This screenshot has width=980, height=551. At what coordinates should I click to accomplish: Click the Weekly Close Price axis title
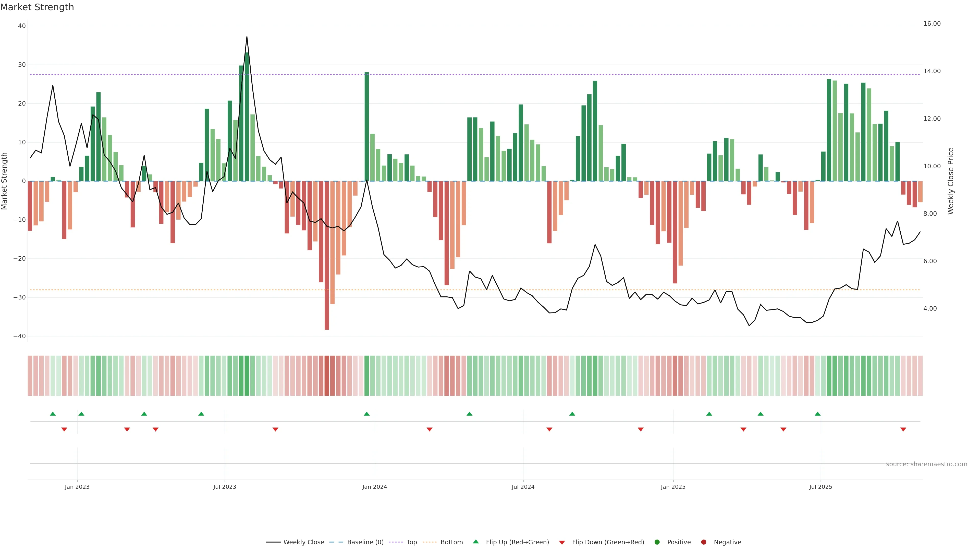[x=951, y=181]
